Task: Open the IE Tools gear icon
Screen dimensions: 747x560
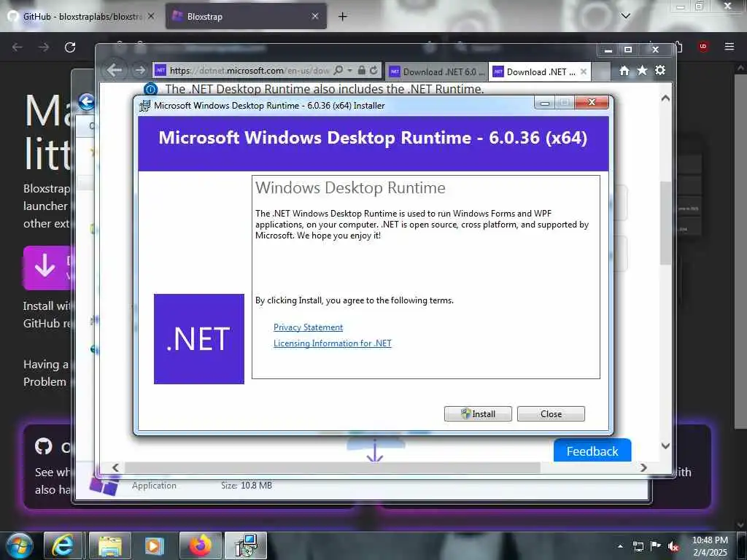Action: pos(659,71)
